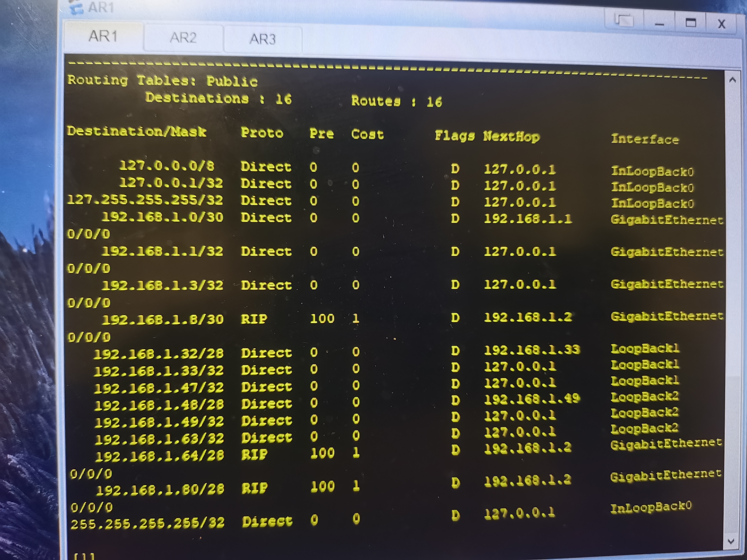Click destination 192.168.1.32/28
Viewport: 747px width, 560px height.
[159, 353]
